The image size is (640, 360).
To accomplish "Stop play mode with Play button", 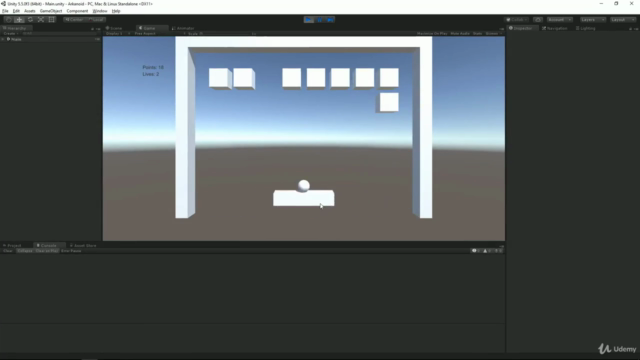I will [309, 20].
